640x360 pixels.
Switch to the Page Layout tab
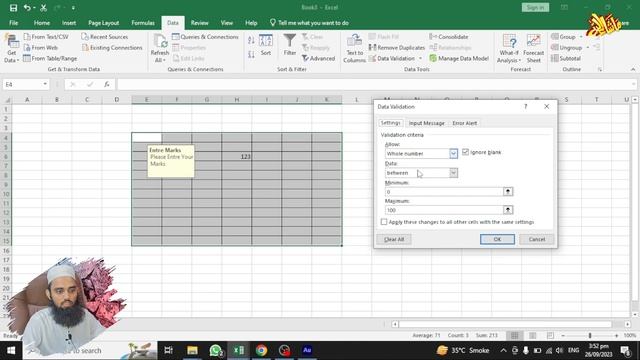click(104, 23)
